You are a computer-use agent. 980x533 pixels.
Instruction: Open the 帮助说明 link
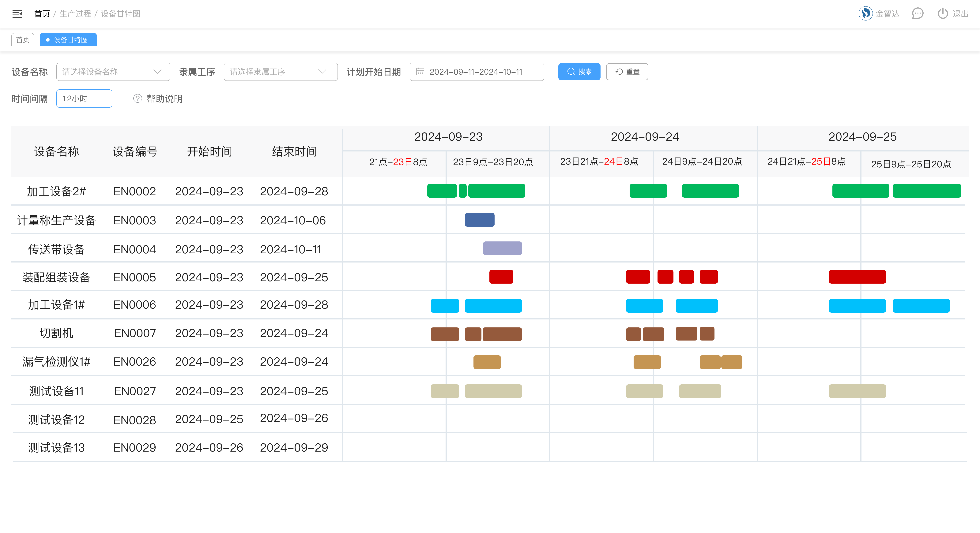point(164,99)
